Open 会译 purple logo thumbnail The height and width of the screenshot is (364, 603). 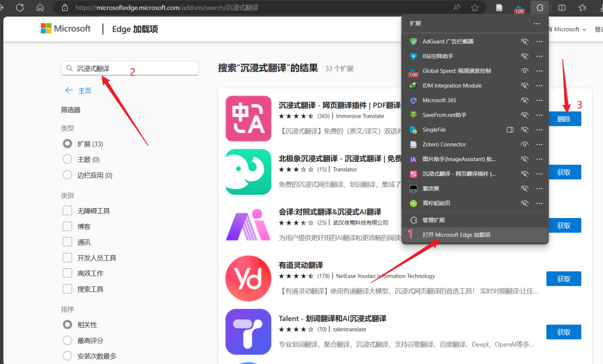(x=248, y=225)
